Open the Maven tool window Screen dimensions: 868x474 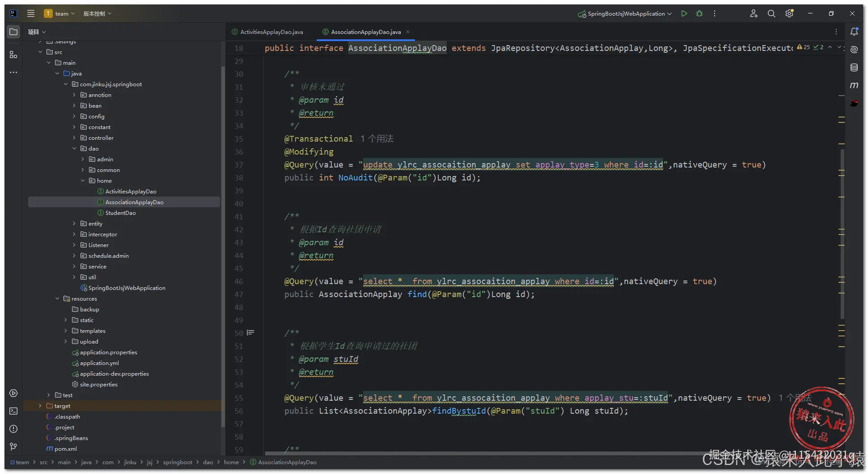click(x=854, y=85)
